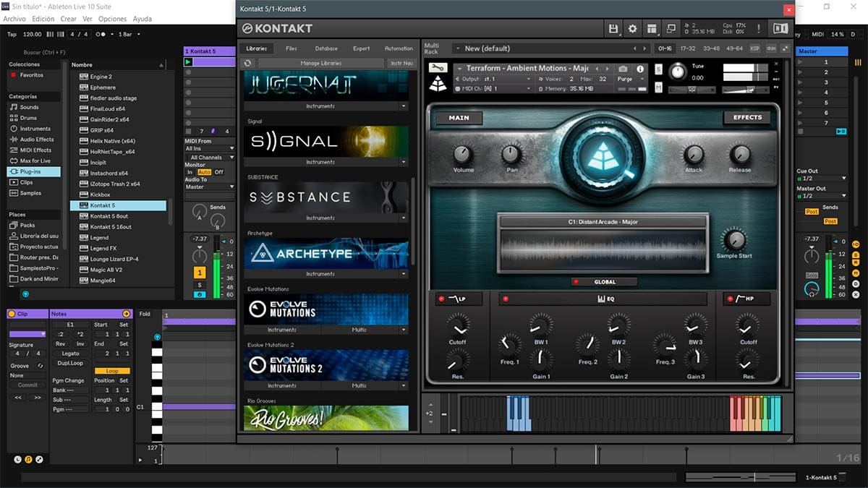Click the Kontakt exclamation warning icon
This screenshot has width=868, height=488.
click(x=759, y=28)
